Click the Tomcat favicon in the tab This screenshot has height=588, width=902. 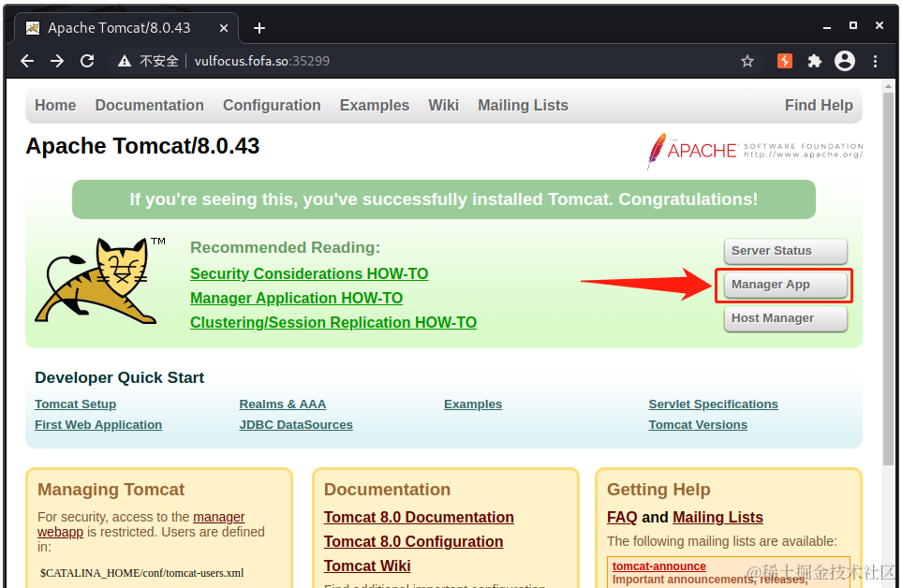pyautogui.click(x=33, y=28)
